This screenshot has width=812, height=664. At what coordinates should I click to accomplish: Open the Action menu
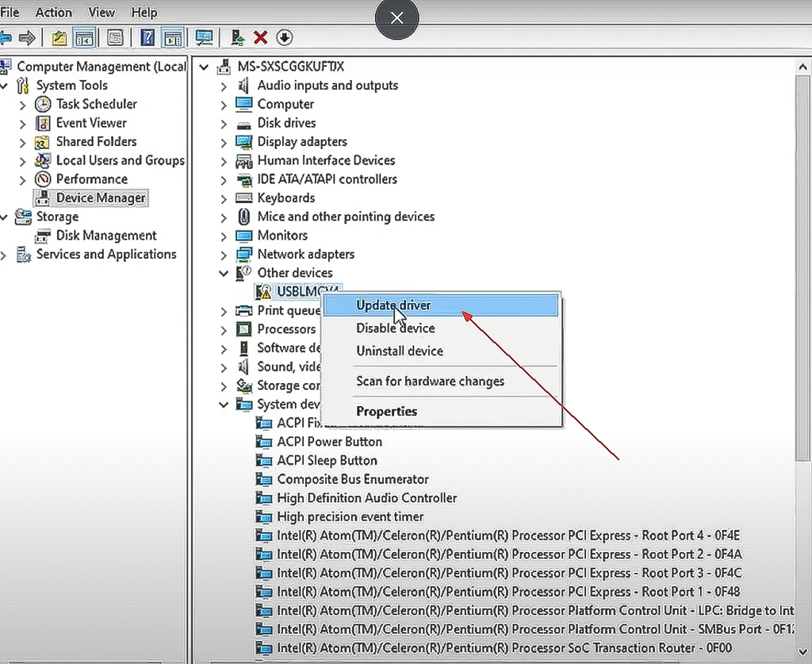pyautogui.click(x=54, y=12)
